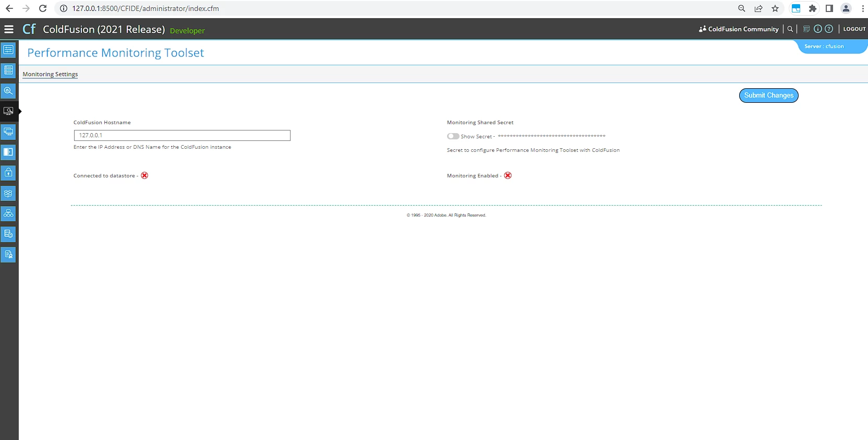Click the browser address bar URL

coord(146,8)
